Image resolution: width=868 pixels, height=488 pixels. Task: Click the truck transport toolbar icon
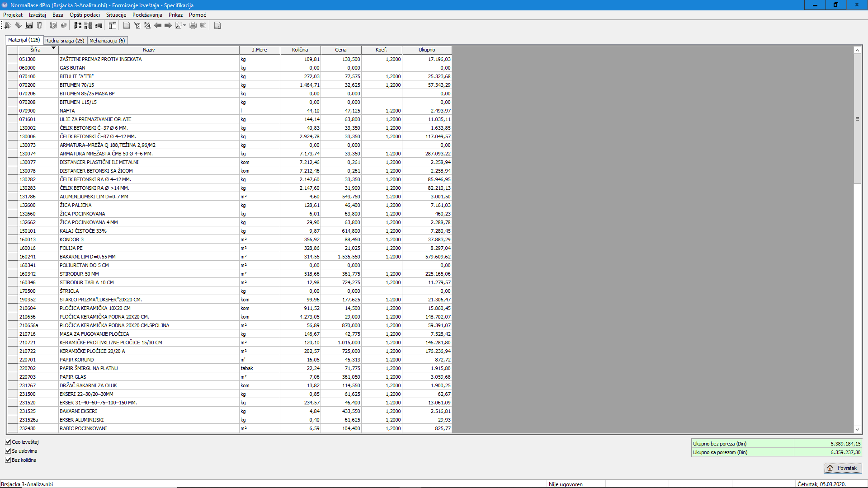[x=99, y=25]
